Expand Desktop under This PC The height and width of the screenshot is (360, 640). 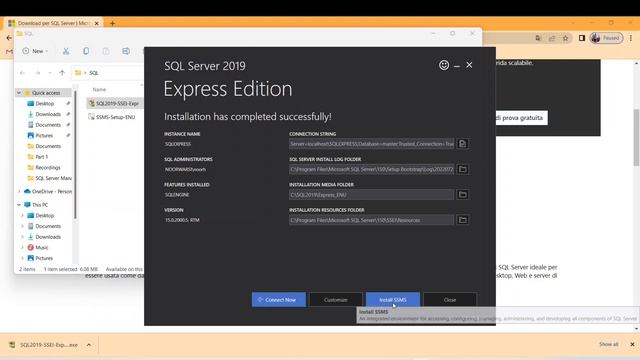tap(22, 216)
